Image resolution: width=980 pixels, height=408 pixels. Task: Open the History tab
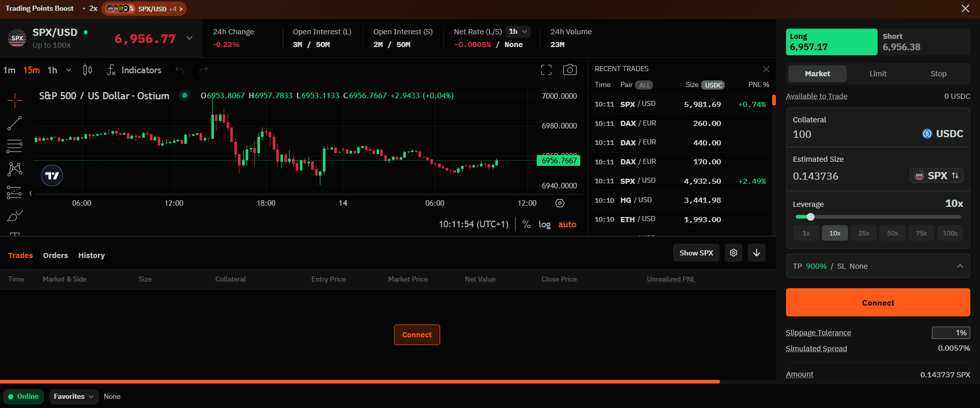pos(91,255)
